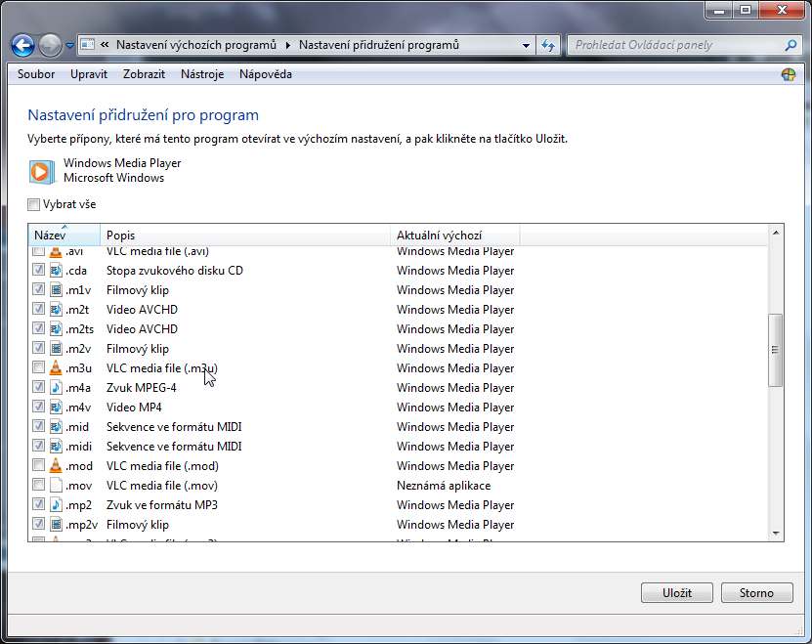Sort by the Popis column header
The width and height of the screenshot is (812, 644).
(245, 236)
